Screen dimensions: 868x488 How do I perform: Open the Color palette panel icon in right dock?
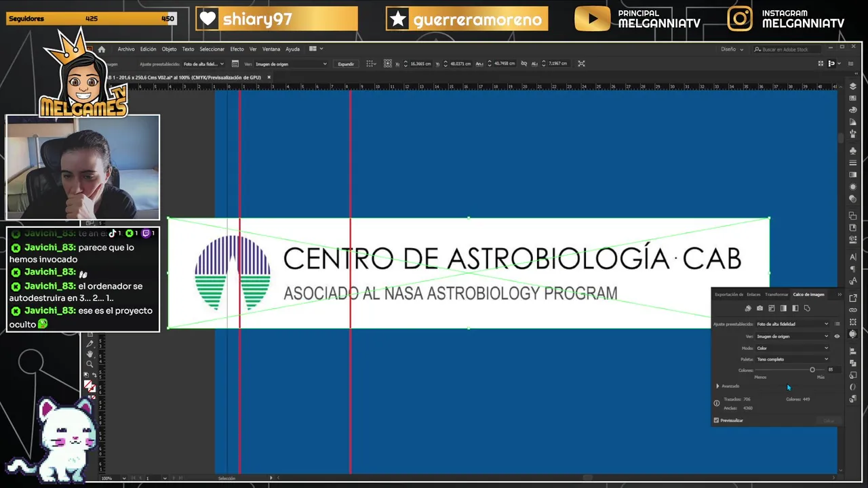tap(853, 110)
